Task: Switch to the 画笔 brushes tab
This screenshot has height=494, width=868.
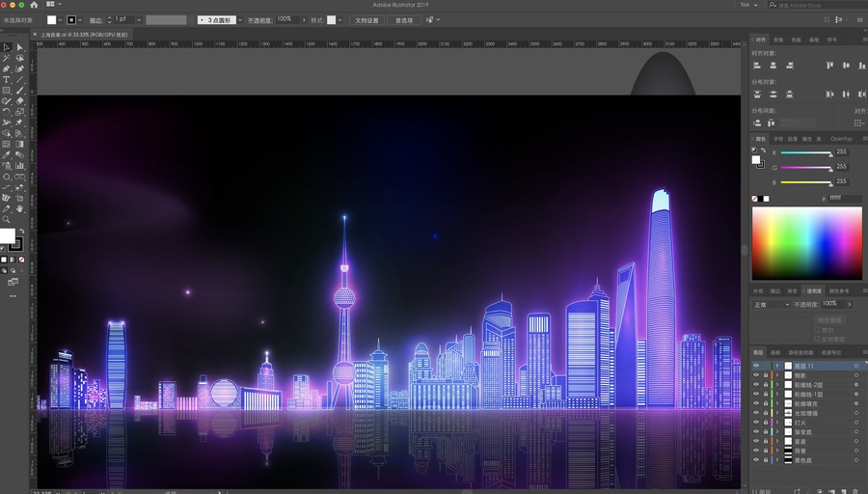Action: [x=814, y=40]
